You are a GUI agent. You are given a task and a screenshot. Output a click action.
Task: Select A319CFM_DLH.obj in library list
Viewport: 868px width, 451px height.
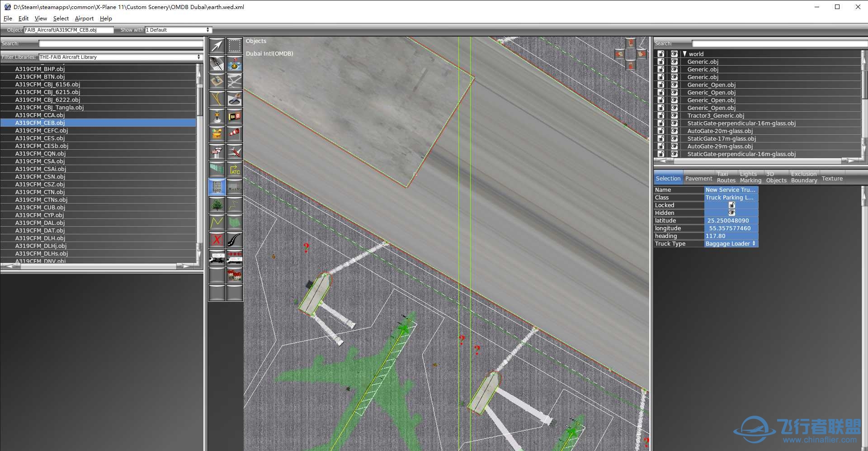tap(98, 238)
